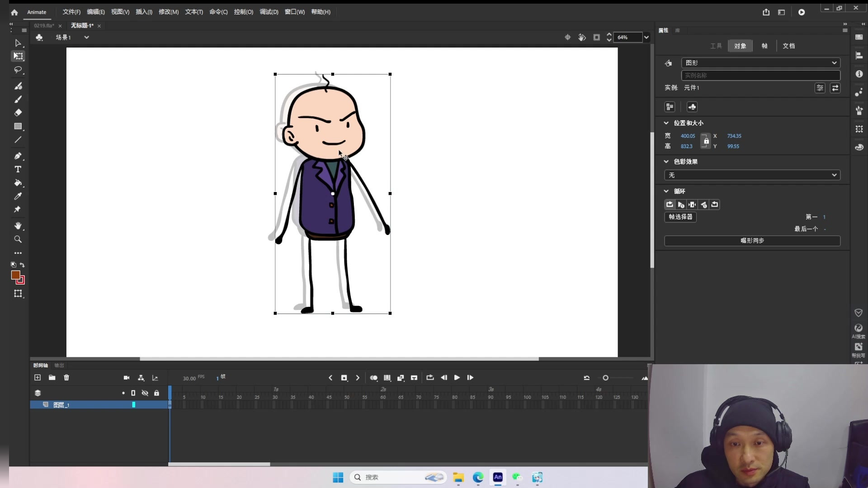Open the 文件(F) menu

click(71, 12)
